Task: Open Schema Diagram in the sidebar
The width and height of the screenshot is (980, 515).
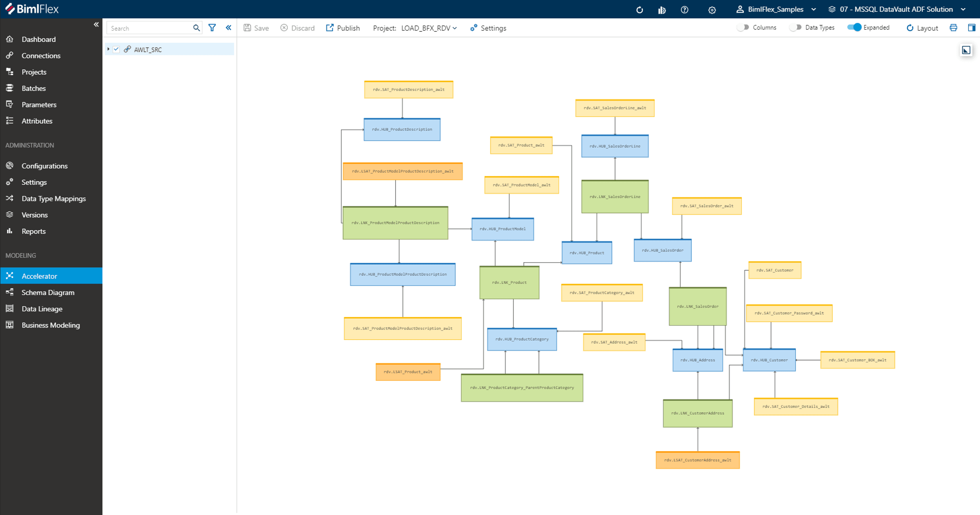Action: coord(48,293)
